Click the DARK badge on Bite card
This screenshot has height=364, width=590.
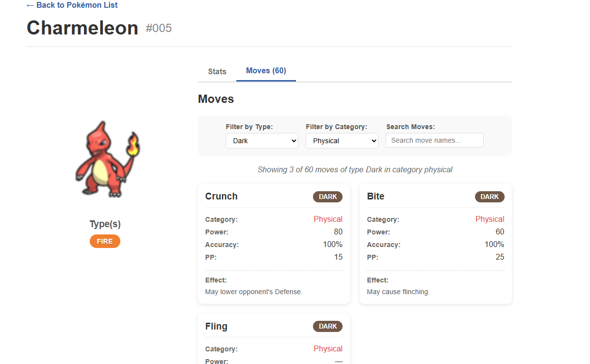[490, 197]
